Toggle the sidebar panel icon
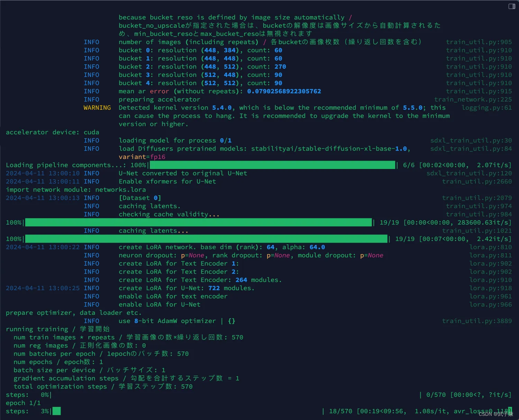This screenshot has width=519, height=420. 512,6
